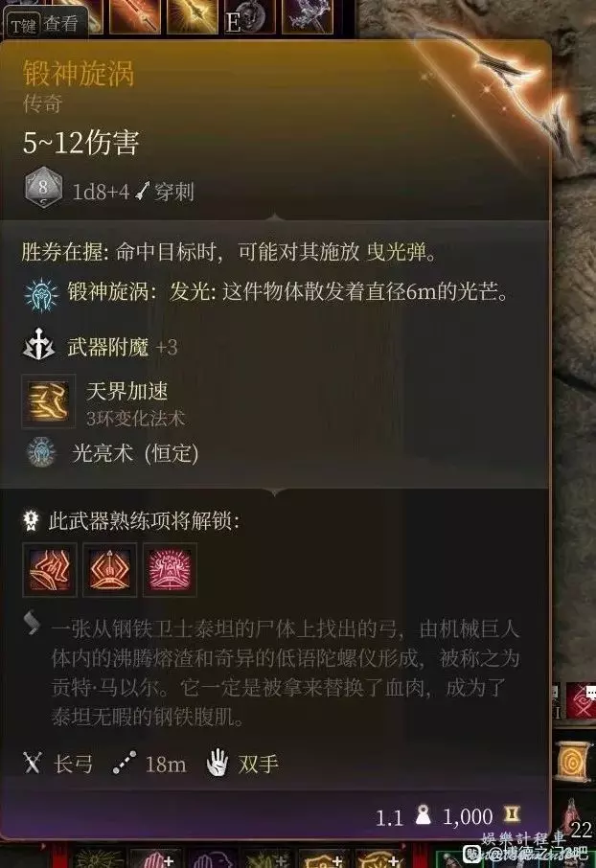Screen dimensions: 596x868
Task: Select the golden arrow hotbar slot at top
Action: pyautogui.click(x=193, y=16)
